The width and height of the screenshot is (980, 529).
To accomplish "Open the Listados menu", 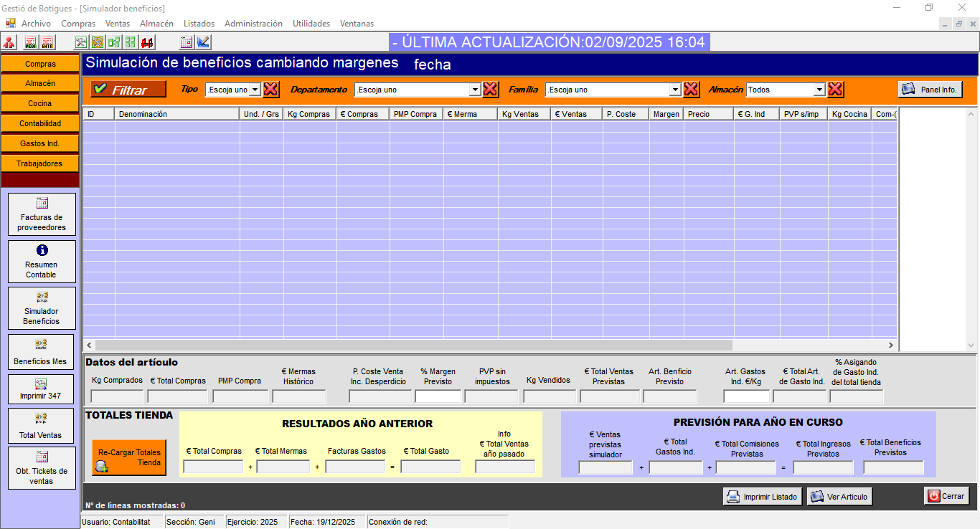I will click(x=199, y=24).
